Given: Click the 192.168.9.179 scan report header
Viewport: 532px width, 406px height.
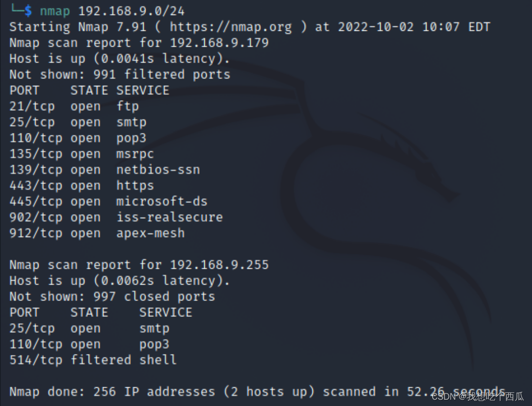Looking at the screenshot, I should click(139, 43).
